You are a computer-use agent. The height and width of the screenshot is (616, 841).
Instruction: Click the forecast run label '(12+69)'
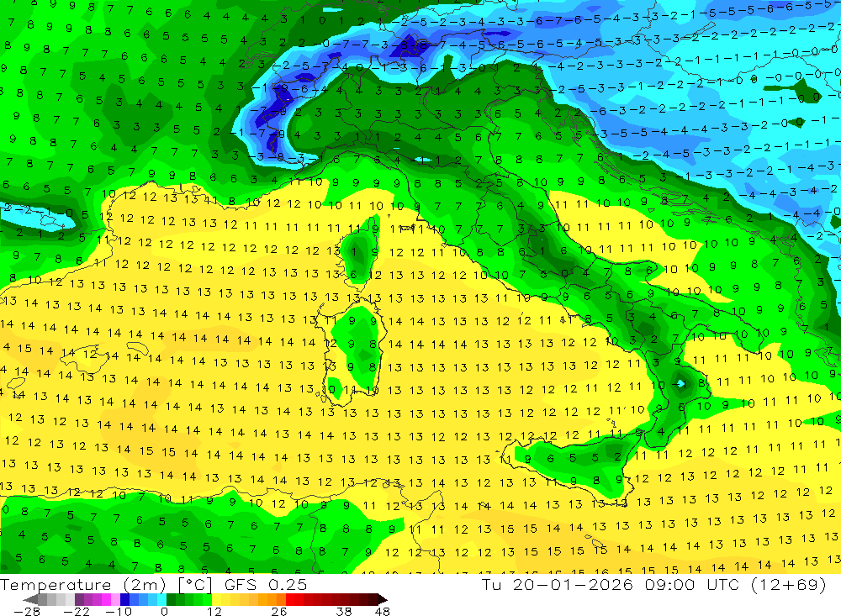789,584
